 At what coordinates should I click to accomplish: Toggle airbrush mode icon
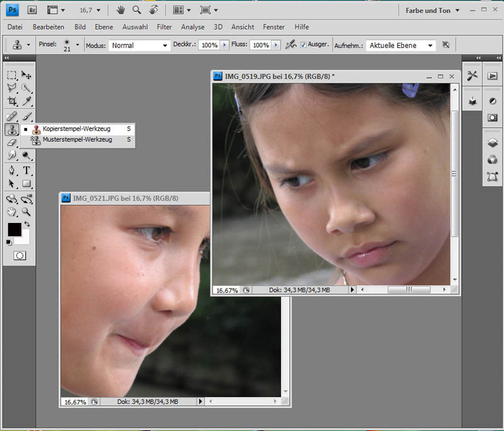[x=290, y=45]
